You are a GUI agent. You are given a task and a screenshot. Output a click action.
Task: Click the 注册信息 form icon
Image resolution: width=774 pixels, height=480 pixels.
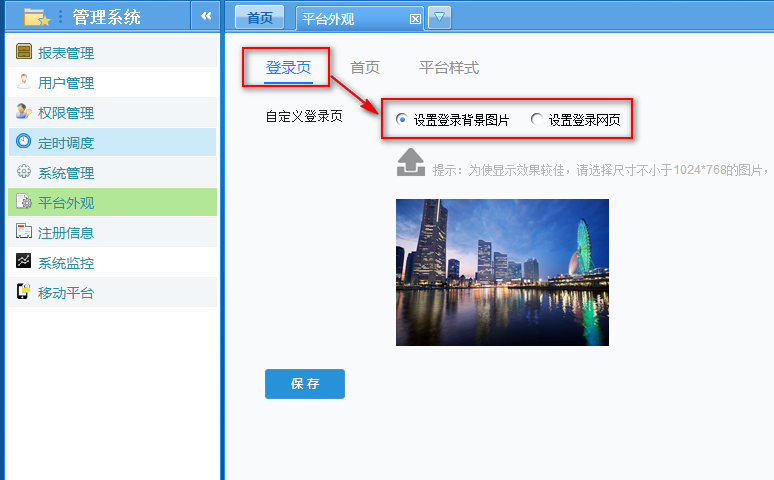(x=24, y=231)
